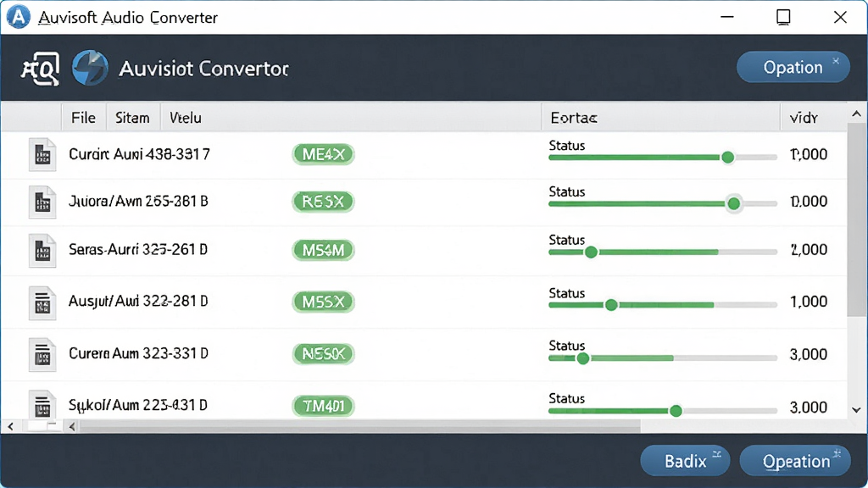Image resolution: width=868 pixels, height=488 pixels.
Task: Minimize the Auvisoft Audio Converter window
Action: pyautogui.click(x=726, y=17)
